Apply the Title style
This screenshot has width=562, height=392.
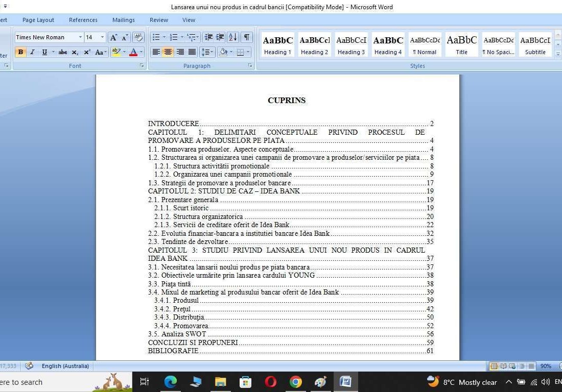pyautogui.click(x=461, y=44)
